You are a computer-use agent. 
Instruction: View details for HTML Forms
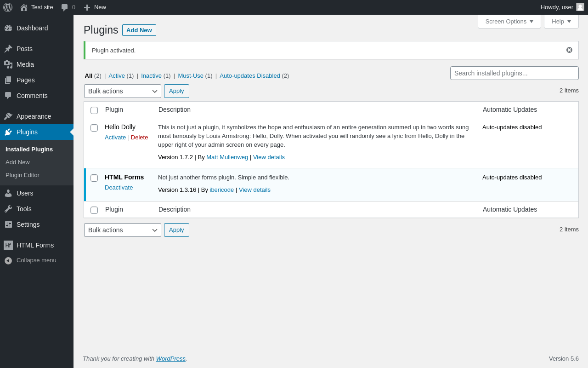pos(254,190)
